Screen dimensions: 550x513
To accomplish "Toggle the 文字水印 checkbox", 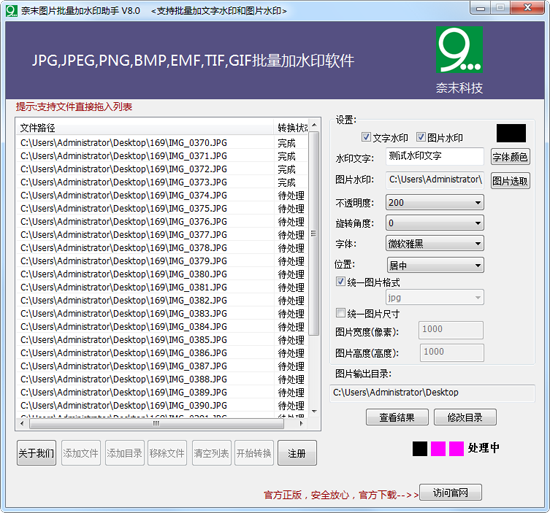I will [366, 137].
